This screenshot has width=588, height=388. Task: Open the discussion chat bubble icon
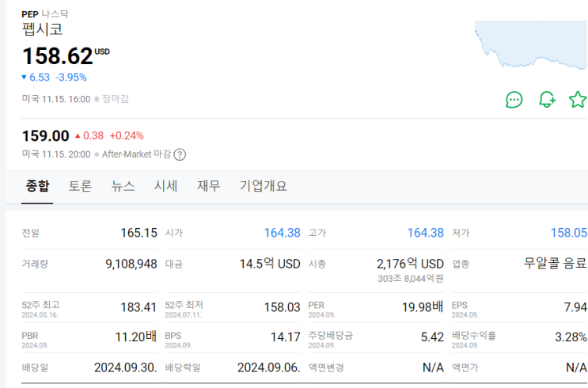coord(514,100)
